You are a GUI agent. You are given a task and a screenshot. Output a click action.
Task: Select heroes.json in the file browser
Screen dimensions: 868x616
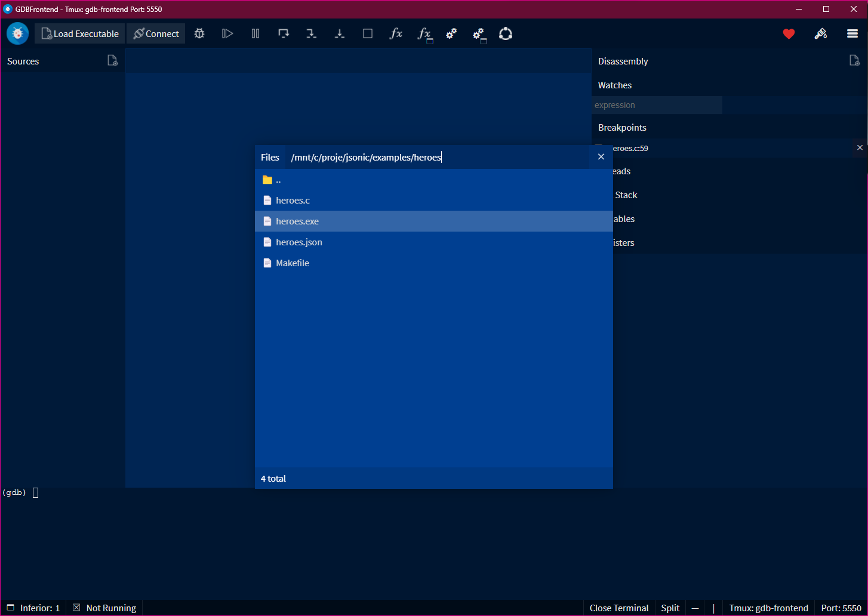click(x=298, y=242)
